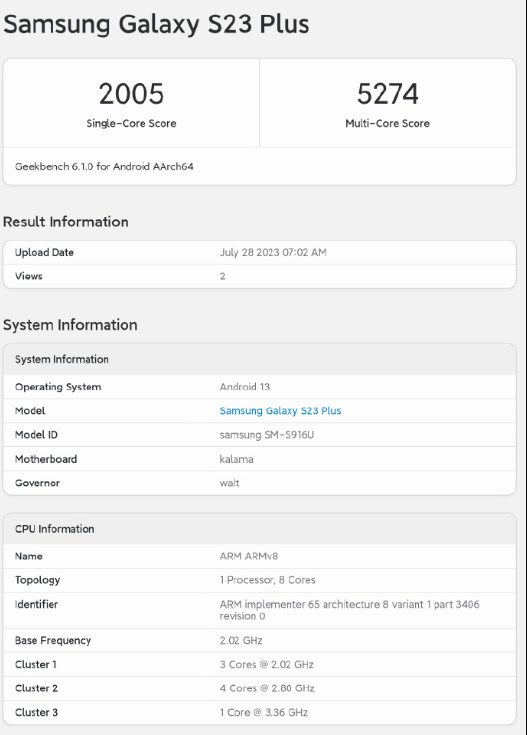Click the 5274 multi-core score number
Image resolution: width=527 pixels, height=735 pixels.
pos(387,94)
